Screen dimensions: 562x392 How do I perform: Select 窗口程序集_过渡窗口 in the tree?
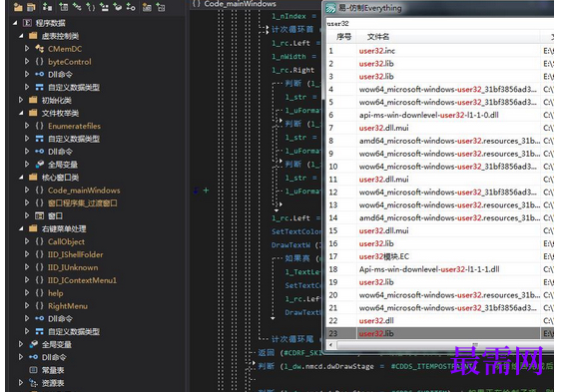[x=83, y=202]
